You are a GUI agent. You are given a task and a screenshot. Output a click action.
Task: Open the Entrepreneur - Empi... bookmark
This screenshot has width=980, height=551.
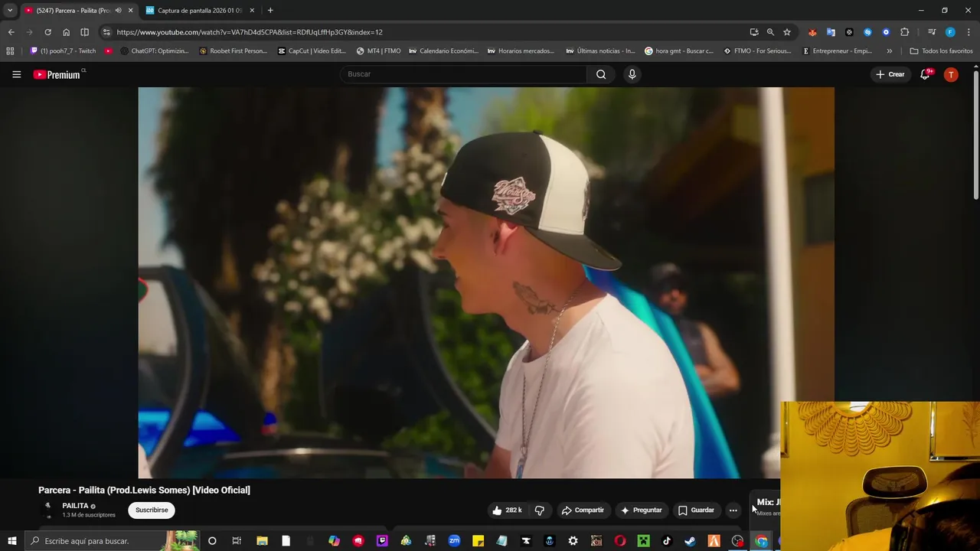(837, 51)
